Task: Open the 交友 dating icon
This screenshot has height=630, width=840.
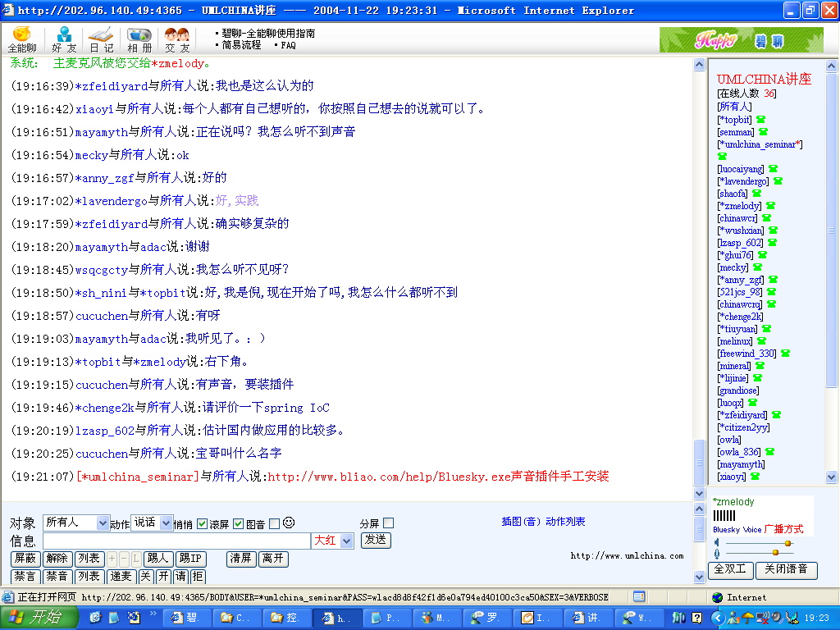Action: (x=177, y=40)
